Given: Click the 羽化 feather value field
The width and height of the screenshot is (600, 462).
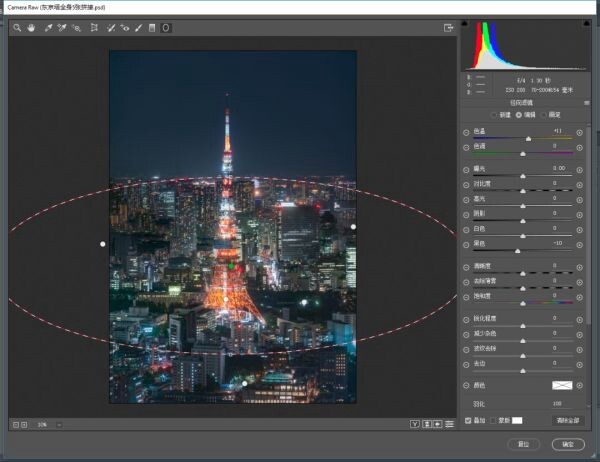Looking at the screenshot, I should coord(557,403).
